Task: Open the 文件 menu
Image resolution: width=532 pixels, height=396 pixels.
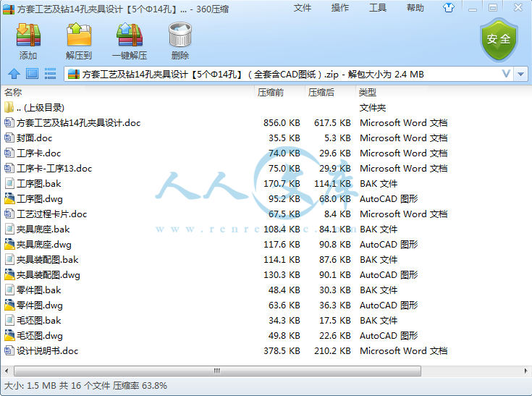Action: pyautogui.click(x=302, y=8)
